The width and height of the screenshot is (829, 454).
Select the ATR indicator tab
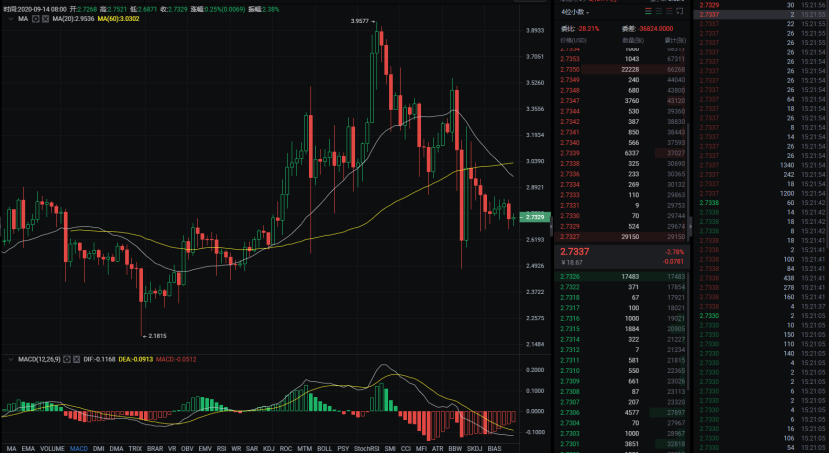438,449
